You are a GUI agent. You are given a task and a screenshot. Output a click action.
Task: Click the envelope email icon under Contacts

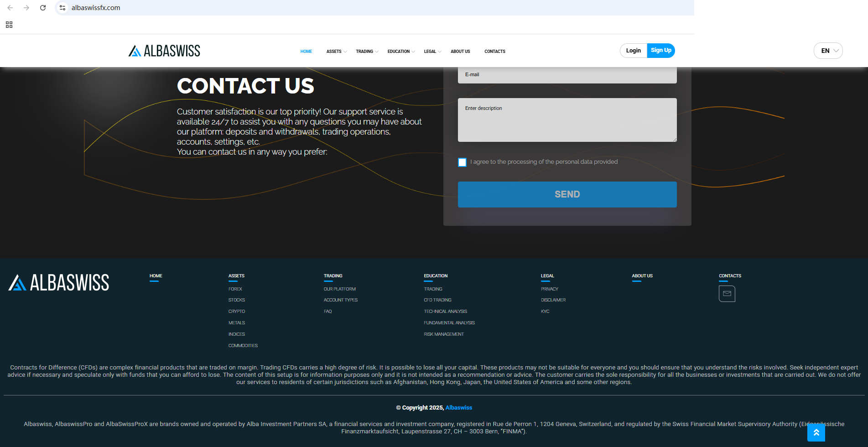(x=727, y=294)
